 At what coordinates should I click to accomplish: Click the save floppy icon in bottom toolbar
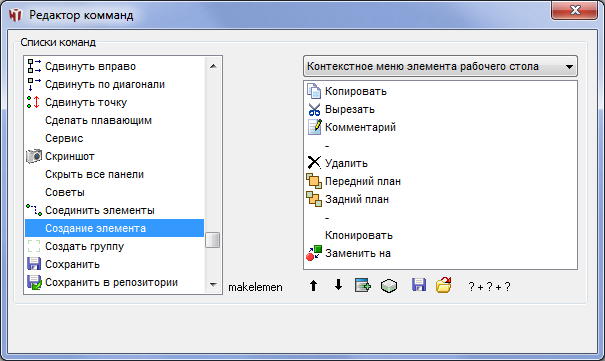(x=419, y=285)
